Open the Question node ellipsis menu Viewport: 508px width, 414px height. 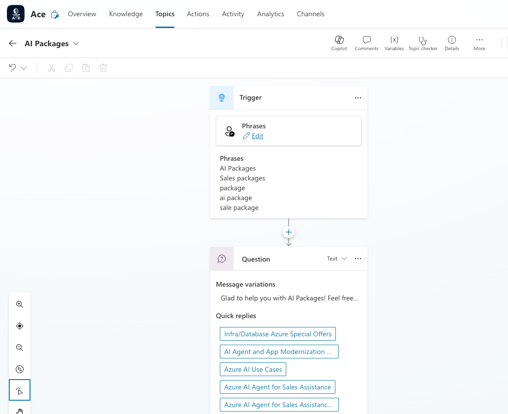(358, 259)
